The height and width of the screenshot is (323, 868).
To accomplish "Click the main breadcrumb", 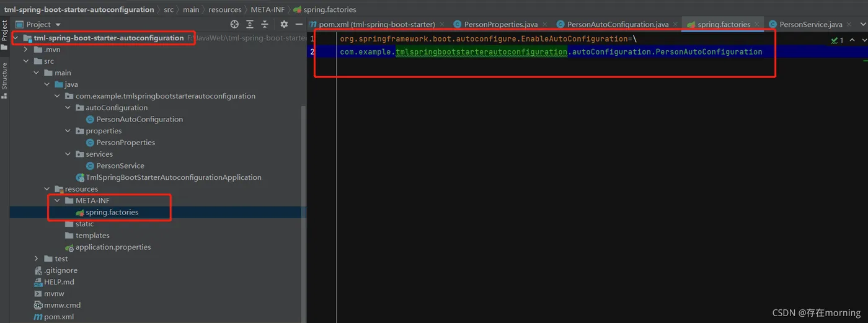I will tap(190, 9).
